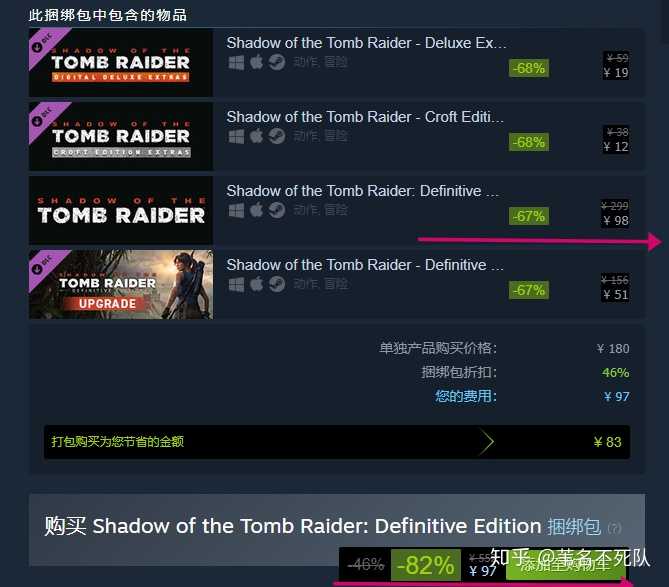The image size is (669, 587).
Task: Click Windows icon on Deluxe Extras row
Action: pos(236,63)
